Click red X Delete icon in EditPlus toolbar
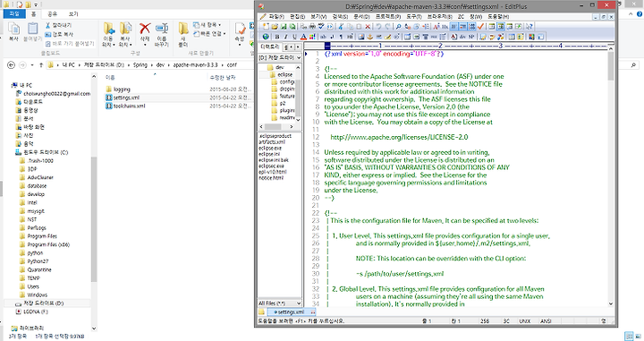This screenshot has width=644, height=341. tap(368, 26)
